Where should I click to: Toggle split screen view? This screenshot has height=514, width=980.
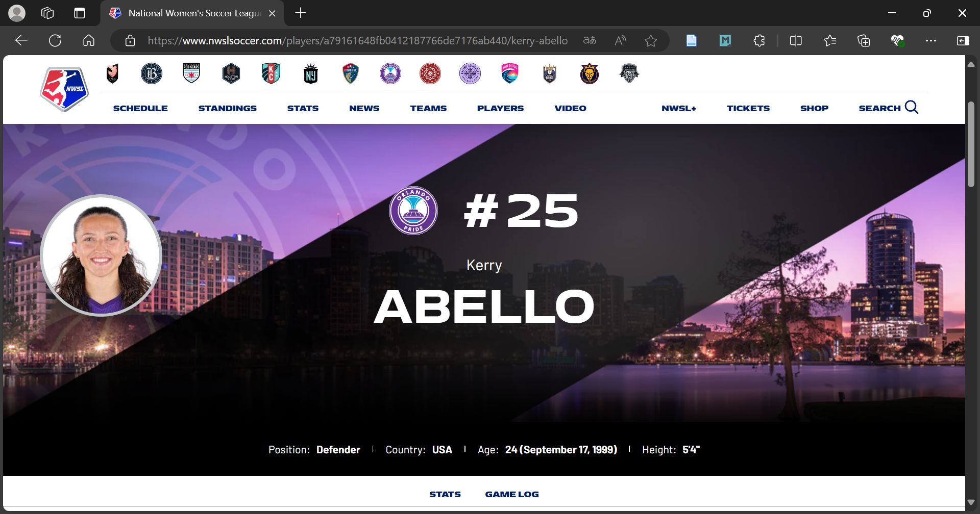[x=796, y=40]
